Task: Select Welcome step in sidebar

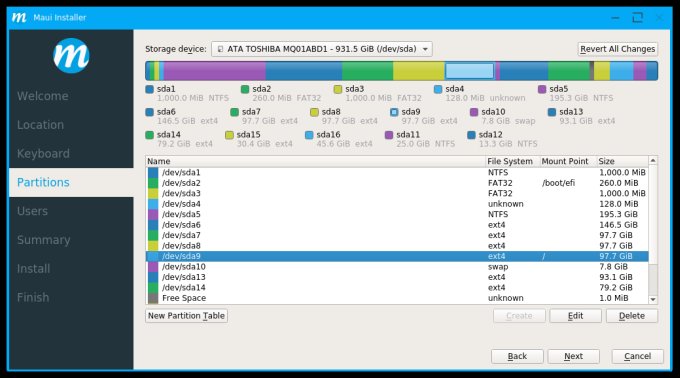Action: coord(42,96)
